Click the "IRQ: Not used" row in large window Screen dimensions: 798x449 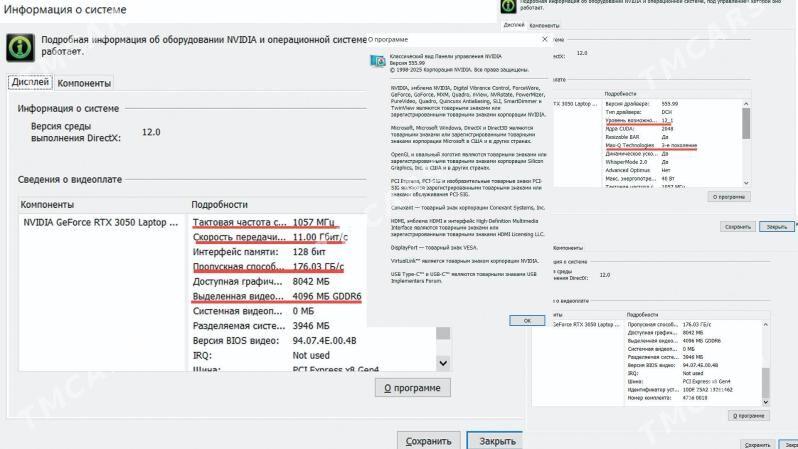(x=261, y=355)
